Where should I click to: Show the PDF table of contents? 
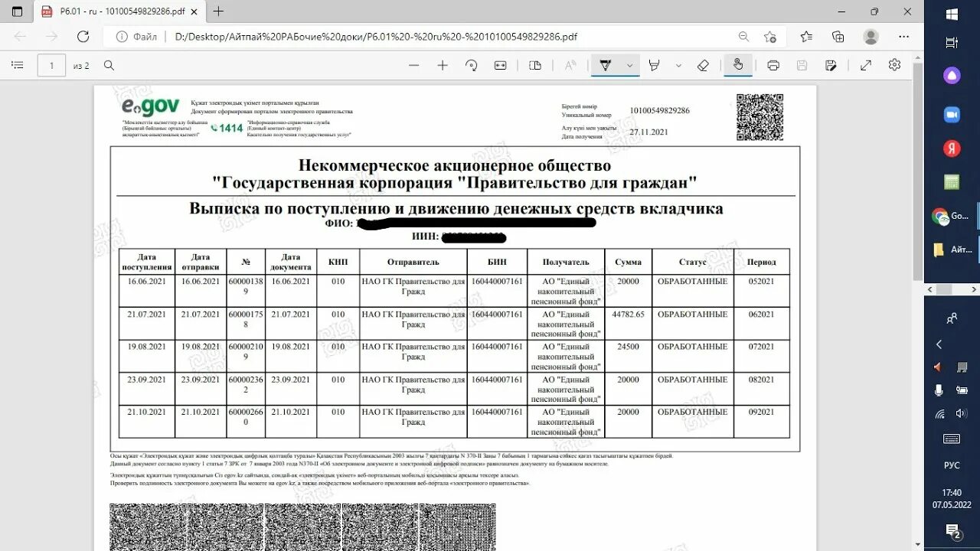coord(18,65)
